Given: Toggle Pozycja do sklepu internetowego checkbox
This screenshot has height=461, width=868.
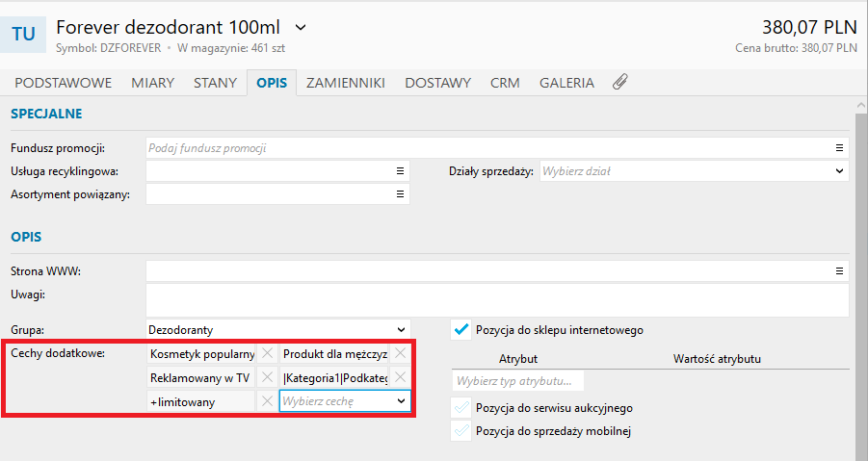Looking at the screenshot, I should (460, 330).
